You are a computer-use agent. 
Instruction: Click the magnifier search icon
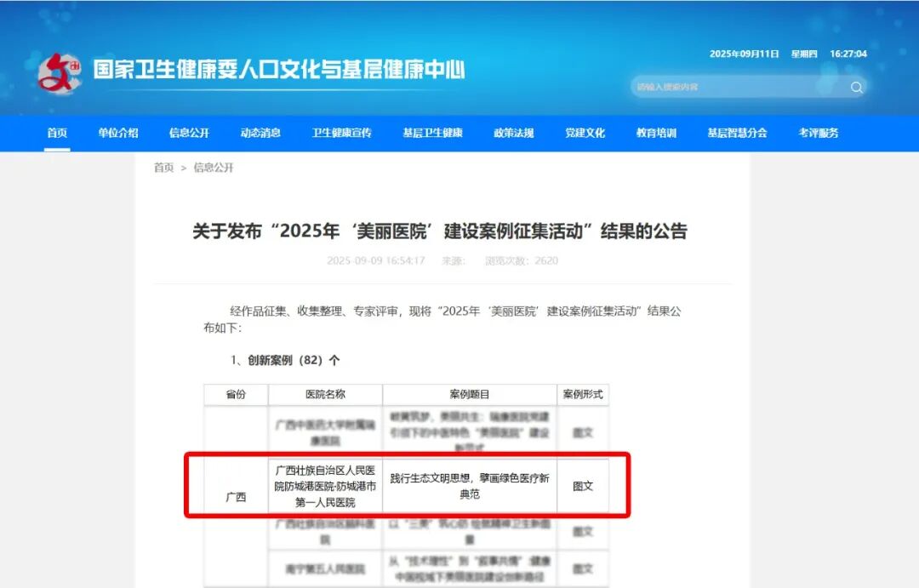pos(856,87)
